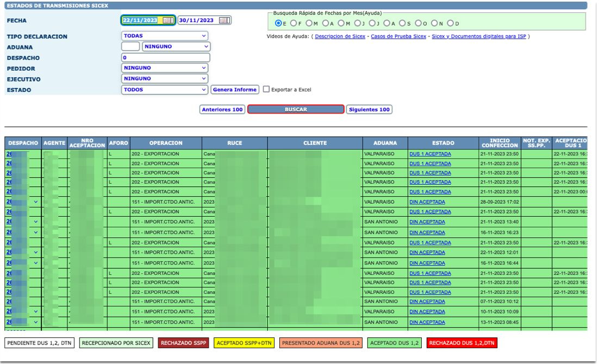
Task: Open DIN ACEPTADA link for 22-11-2023 12:01 row
Action: click(x=427, y=253)
